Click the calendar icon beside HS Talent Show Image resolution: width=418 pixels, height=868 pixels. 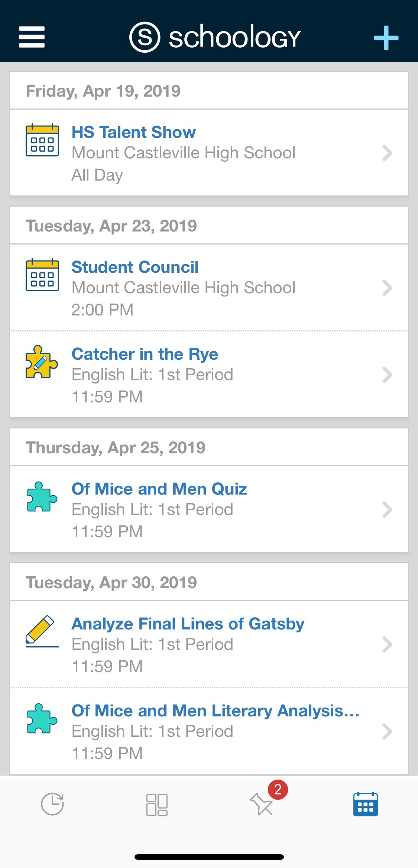(42, 140)
